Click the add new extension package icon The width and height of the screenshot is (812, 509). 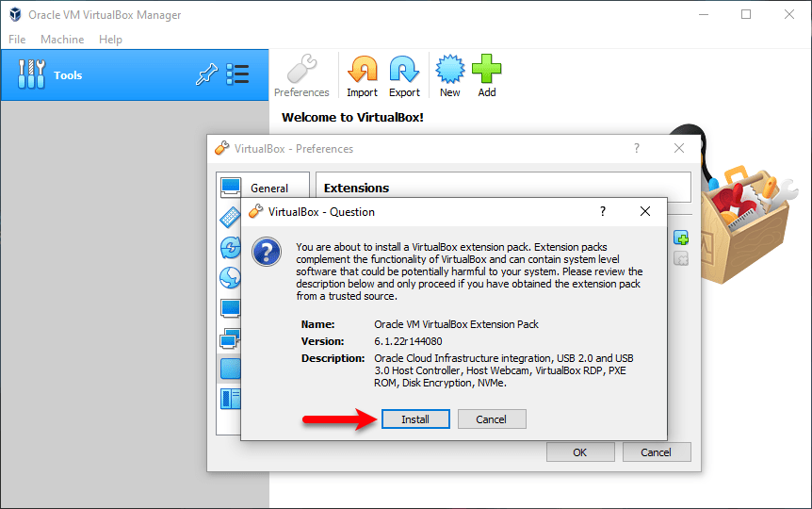coord(681,238)
